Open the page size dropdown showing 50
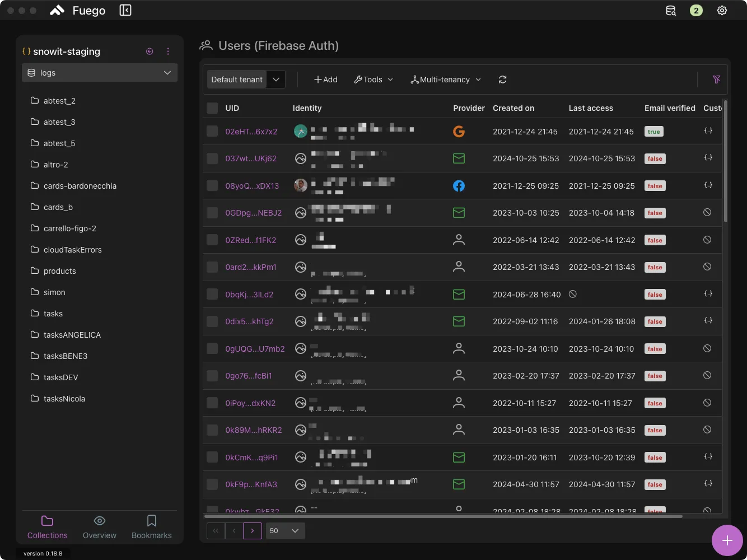747x560 pixels. pyautogui.click(x=286, y=530)
